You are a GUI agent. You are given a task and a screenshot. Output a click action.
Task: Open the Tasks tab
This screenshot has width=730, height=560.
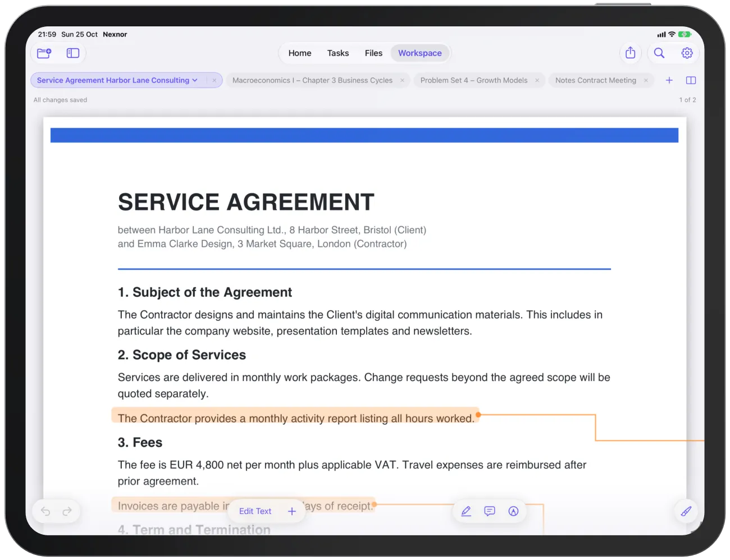(x=338, y=53)
